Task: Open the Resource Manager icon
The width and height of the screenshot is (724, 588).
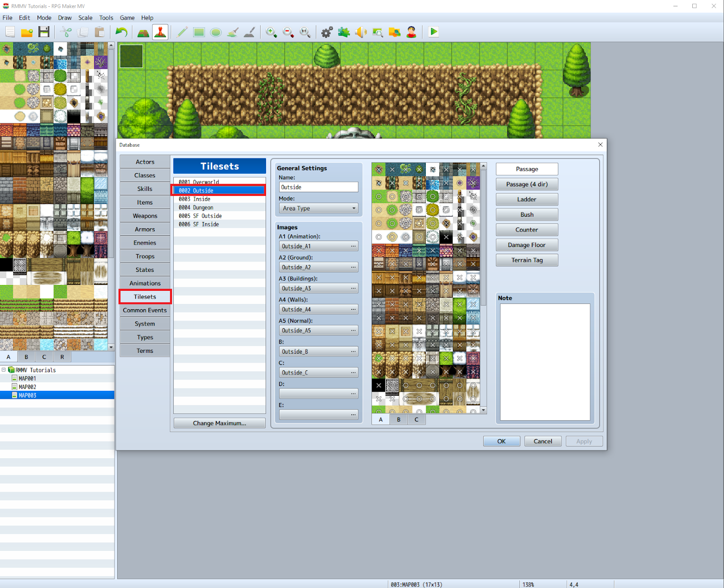Action: [395, 32]
